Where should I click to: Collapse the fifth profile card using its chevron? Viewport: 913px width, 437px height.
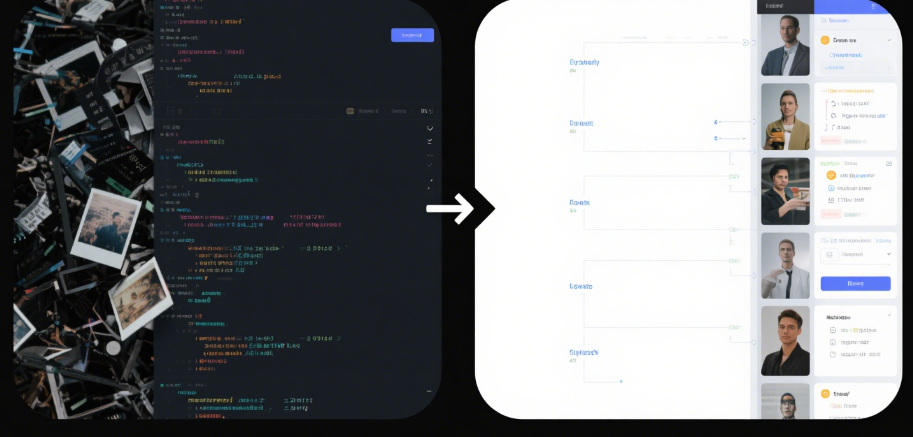coord(889,313)
